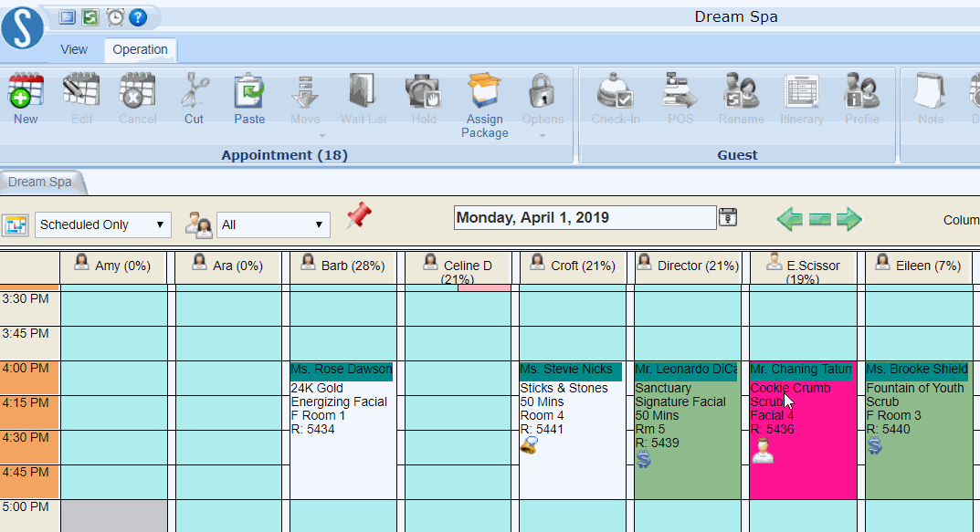Image resolution: width=980 pixels, height=532 pixels.
Task: Click the Edit appointment icon
Action: point(81,91)
